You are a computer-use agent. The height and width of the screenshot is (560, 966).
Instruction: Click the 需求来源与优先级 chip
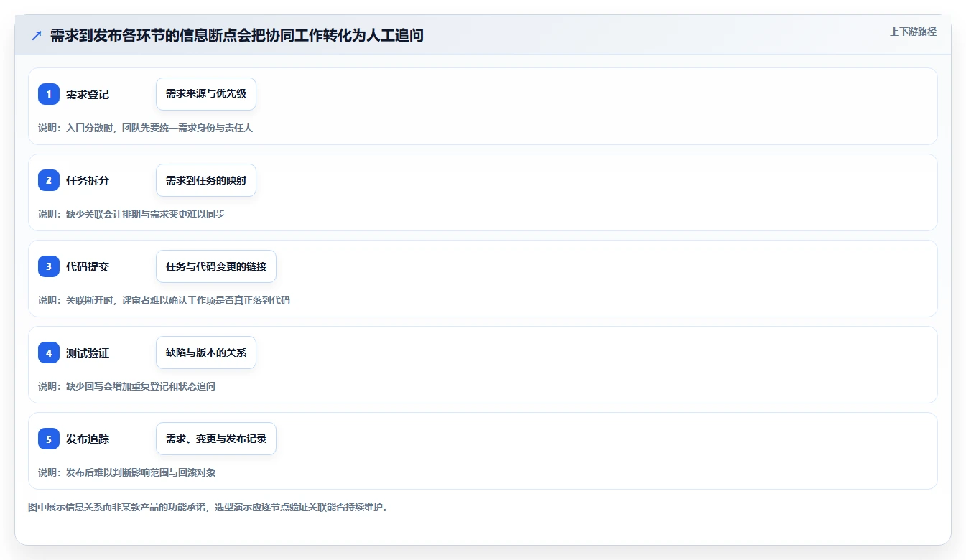click(206, 94)
